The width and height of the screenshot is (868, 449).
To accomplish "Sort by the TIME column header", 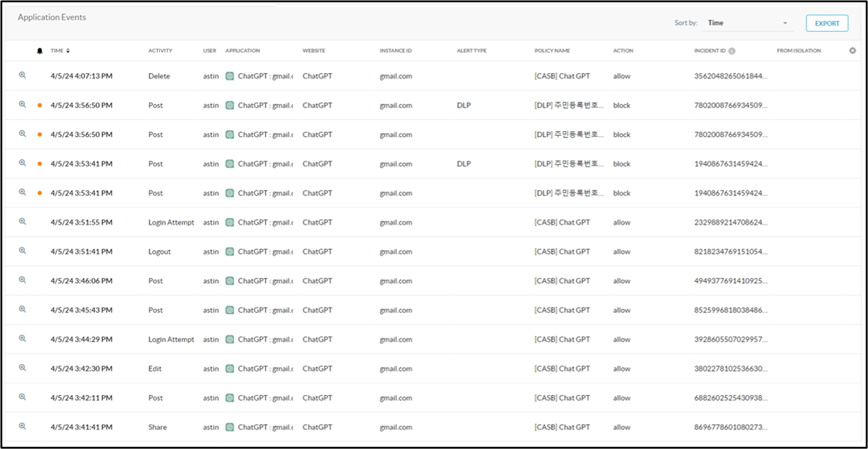I will tap(60, 51).
